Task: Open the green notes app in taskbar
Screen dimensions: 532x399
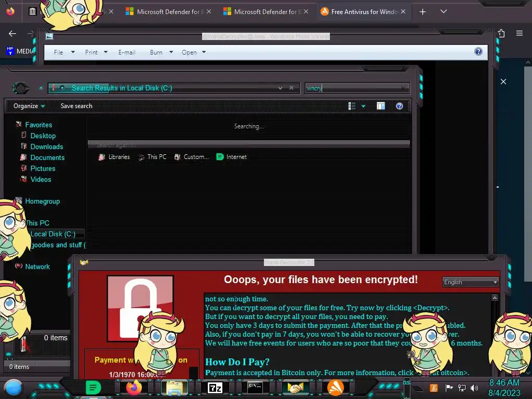Action: [93, 388]
